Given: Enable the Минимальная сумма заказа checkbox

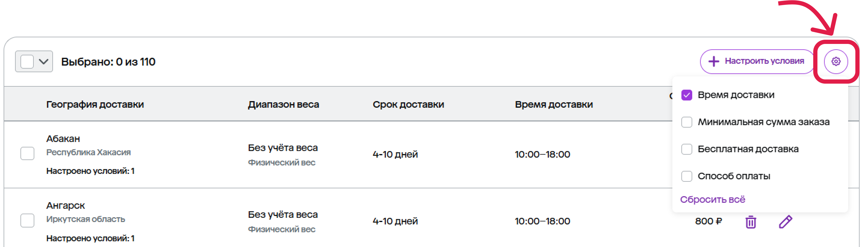Looking at the screenshot, I should pos(687,122).
